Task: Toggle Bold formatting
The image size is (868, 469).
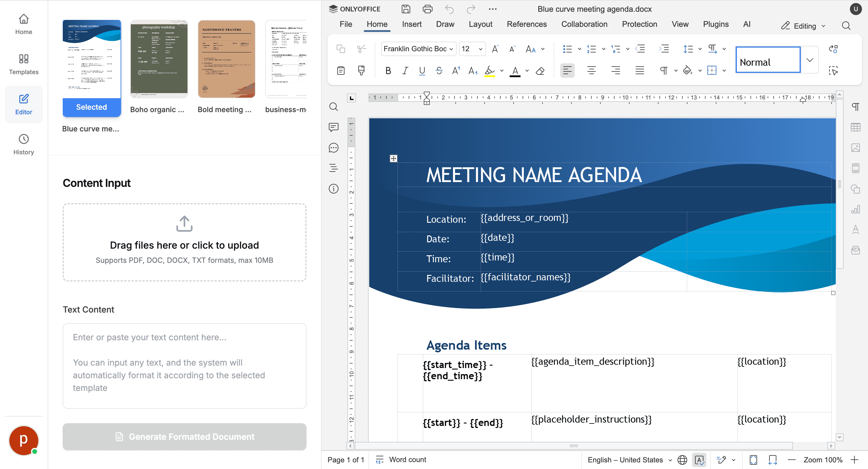Action: coord(388,71)
